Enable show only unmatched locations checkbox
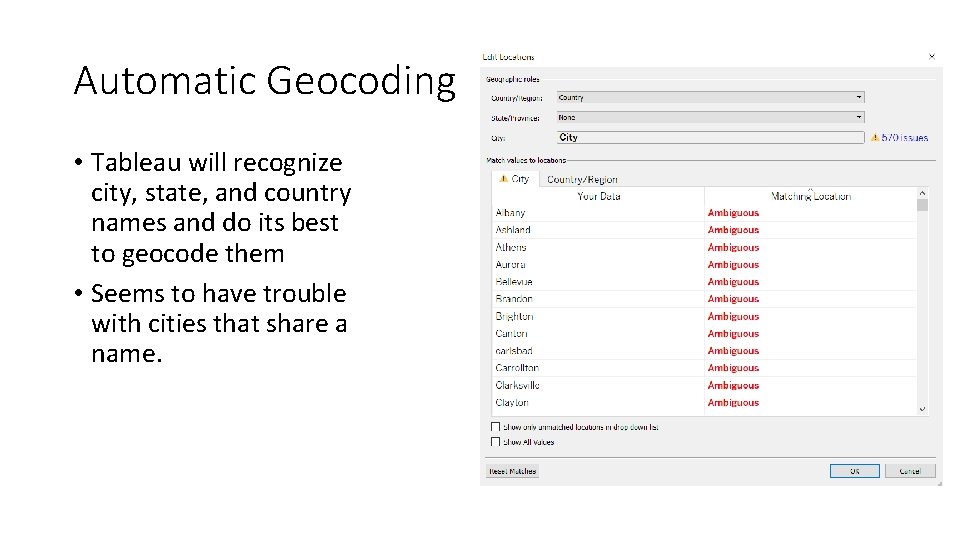Image resolution: width=960 pixels, height=540 pixels. 495,427
